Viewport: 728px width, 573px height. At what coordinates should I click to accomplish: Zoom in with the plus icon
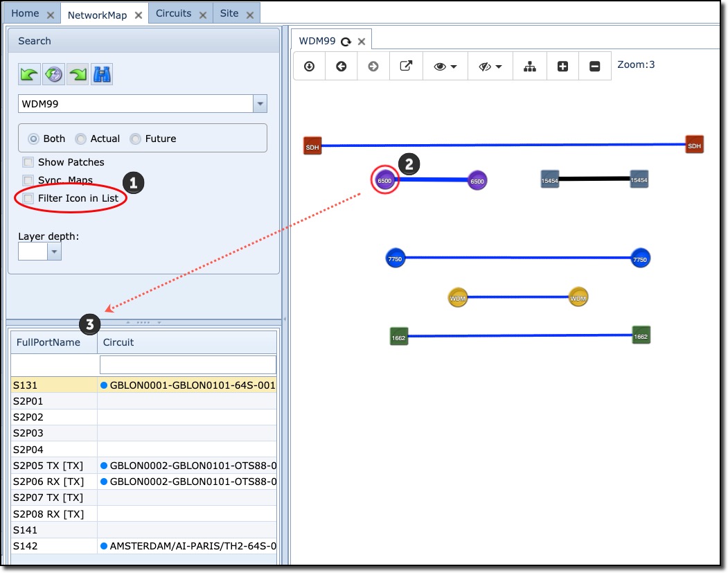(562, 67)
